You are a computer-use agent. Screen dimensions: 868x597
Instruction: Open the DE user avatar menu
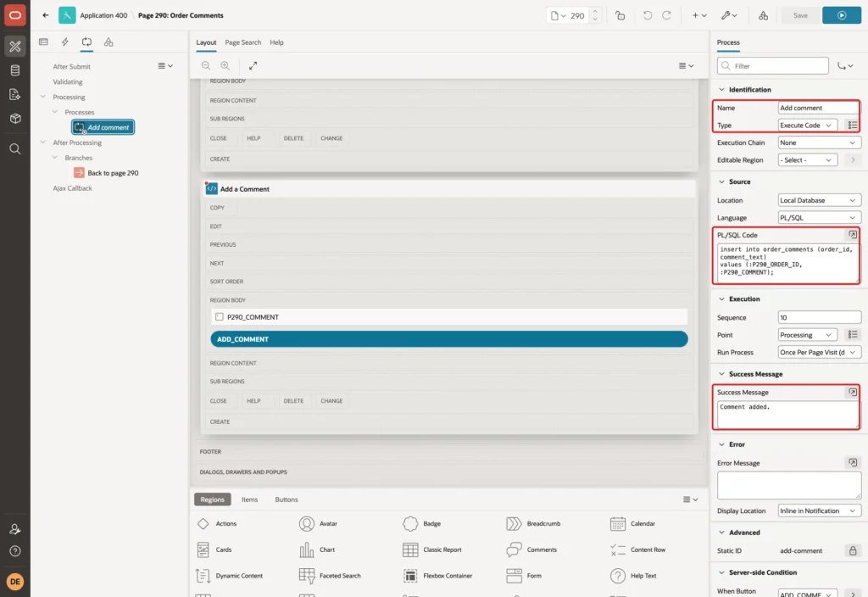click(x=15, y=582)
